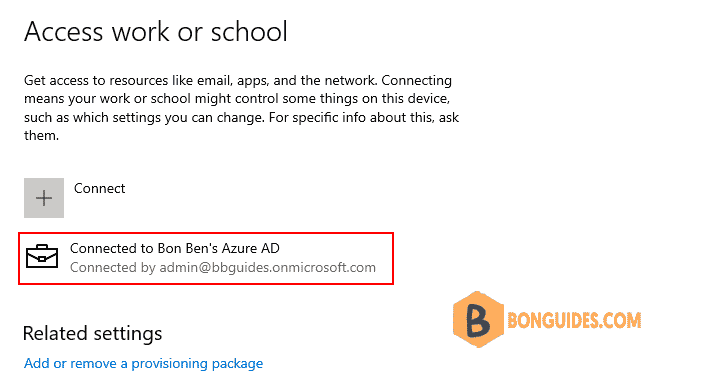Select Connected to Bon Ben's Azure AD

175,248
